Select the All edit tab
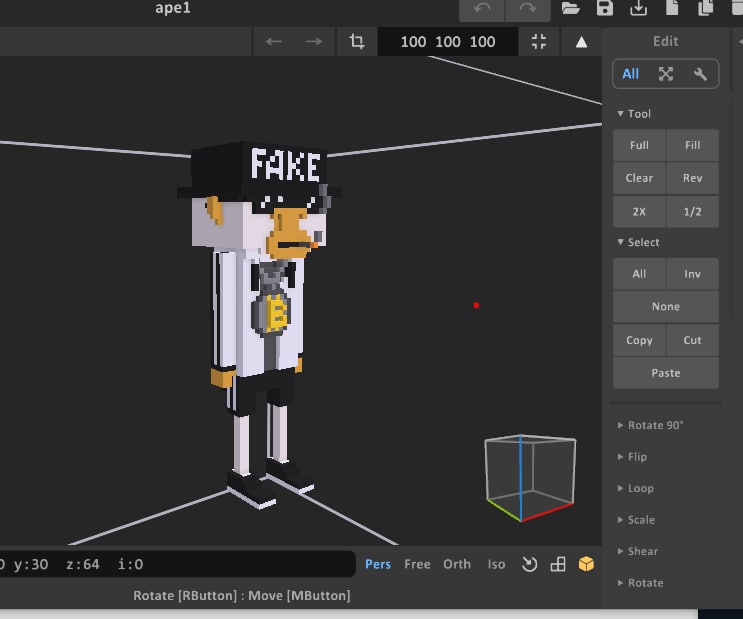Screen dimensions: 743x619 click(x=630, y=74)
